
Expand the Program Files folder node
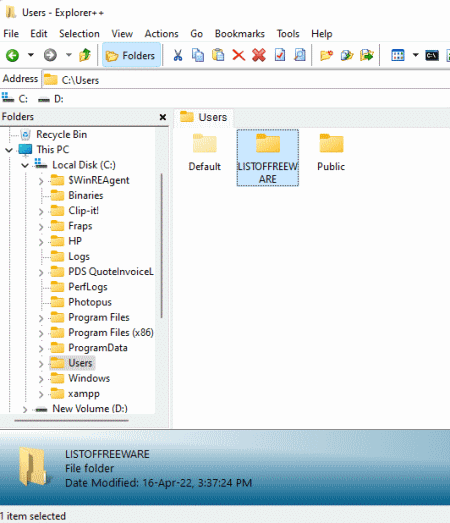click(41, 318)
